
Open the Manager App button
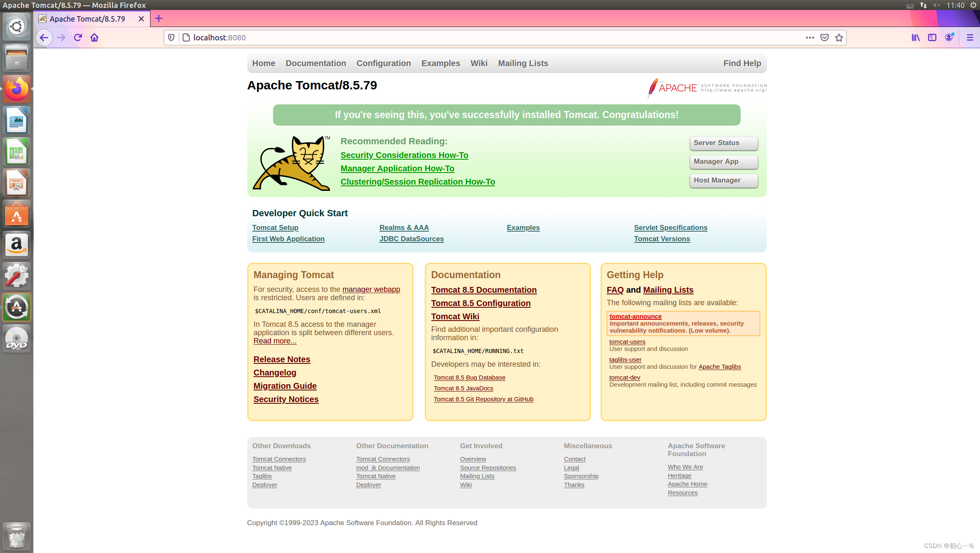click(x=724, y=162)
